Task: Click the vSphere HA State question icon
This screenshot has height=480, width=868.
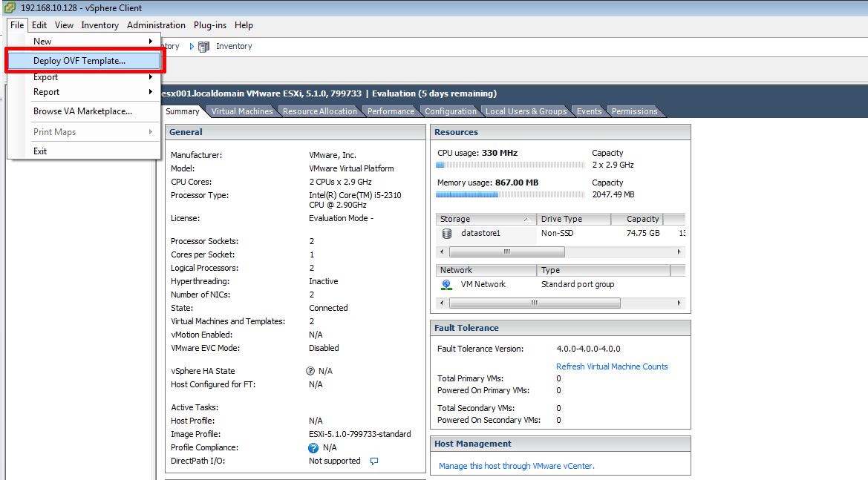Action: click(310, 371)
